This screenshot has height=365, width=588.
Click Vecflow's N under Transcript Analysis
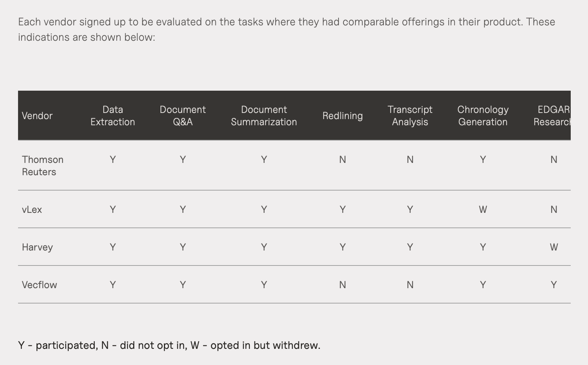pyautogui.click(x=410, y=285)
